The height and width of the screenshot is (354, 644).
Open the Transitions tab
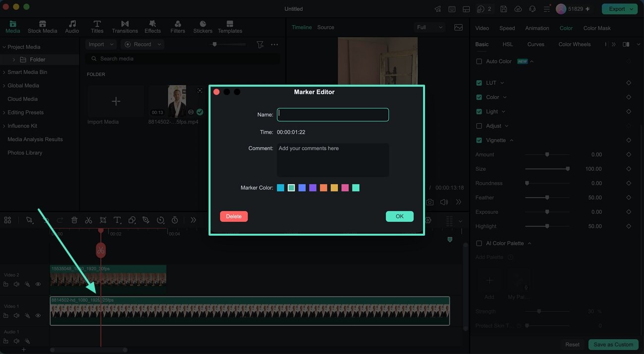click(x=125, y=27)
